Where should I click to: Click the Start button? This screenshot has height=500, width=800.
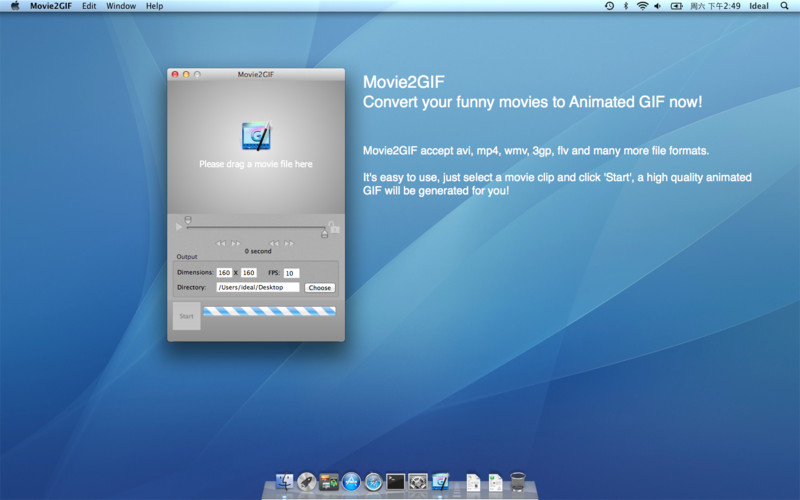[186, 316]
